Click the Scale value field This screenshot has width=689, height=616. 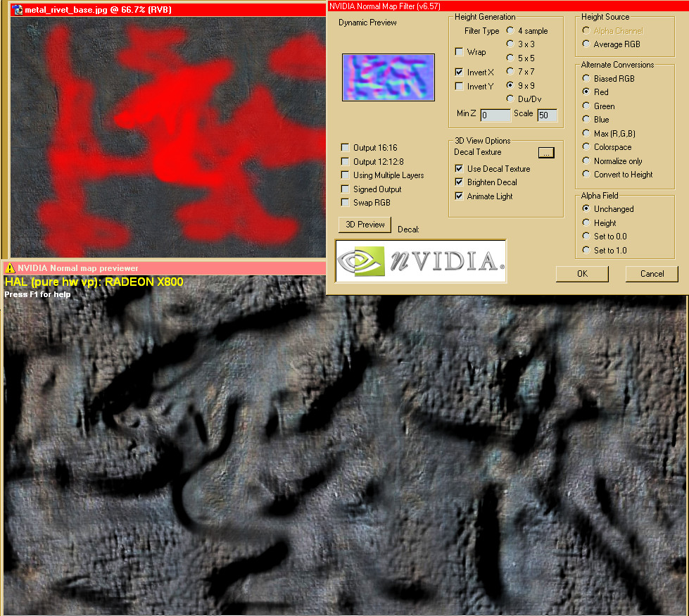(547, 115)
